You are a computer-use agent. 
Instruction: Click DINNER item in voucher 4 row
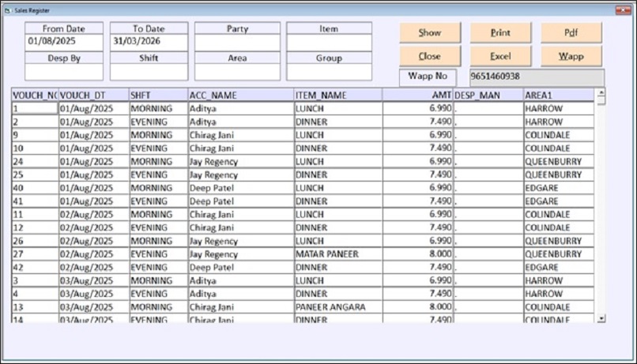(338, 294)
